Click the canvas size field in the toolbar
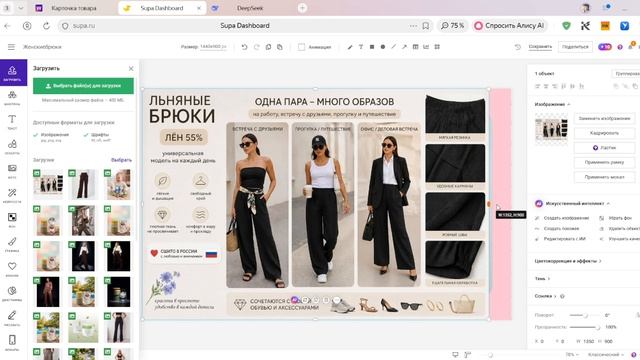 click(213, 47)
